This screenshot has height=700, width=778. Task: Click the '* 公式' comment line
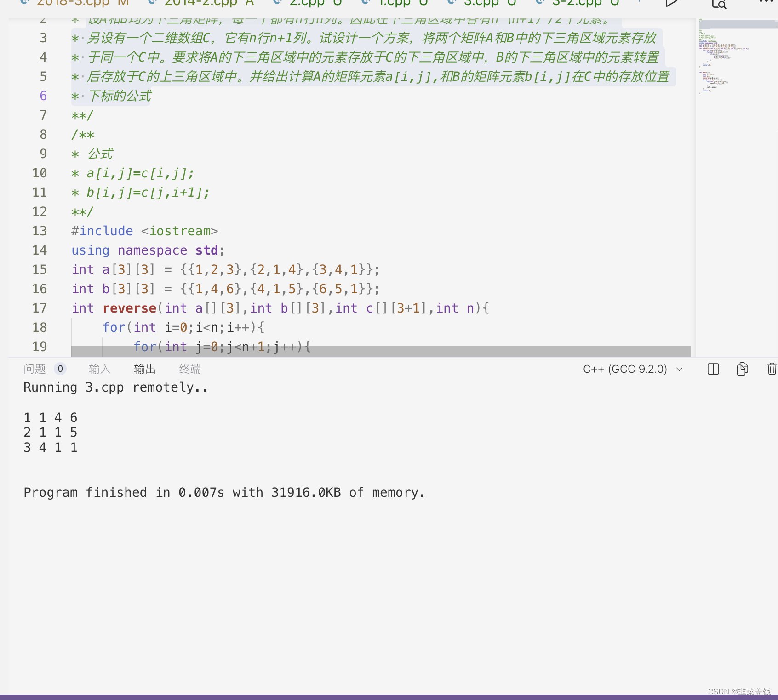pos(92,154)
